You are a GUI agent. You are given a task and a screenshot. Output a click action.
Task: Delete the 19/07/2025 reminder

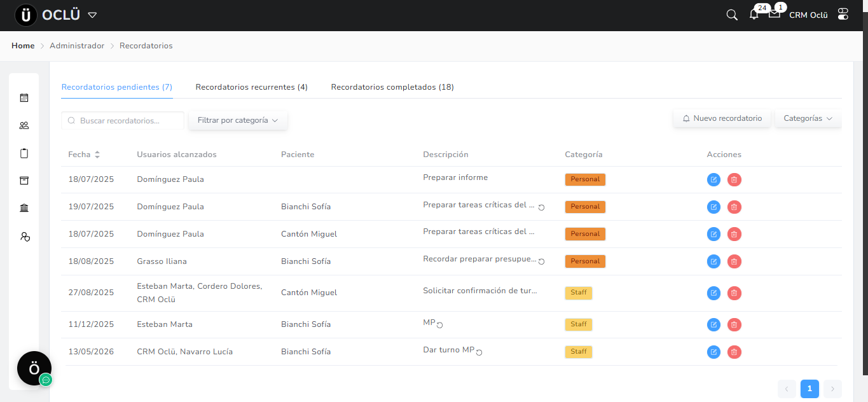[x=734, y=207]
